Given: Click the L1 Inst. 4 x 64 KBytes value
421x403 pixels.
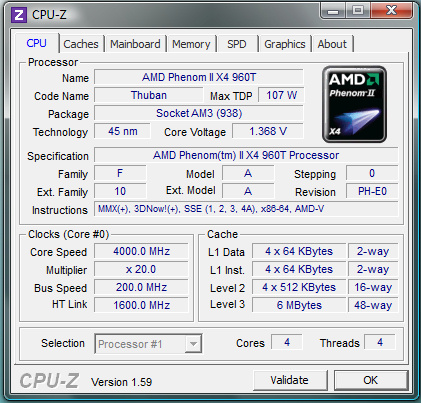Looking at the screenshot, I should pyautogui.click(x=299, y=269).
